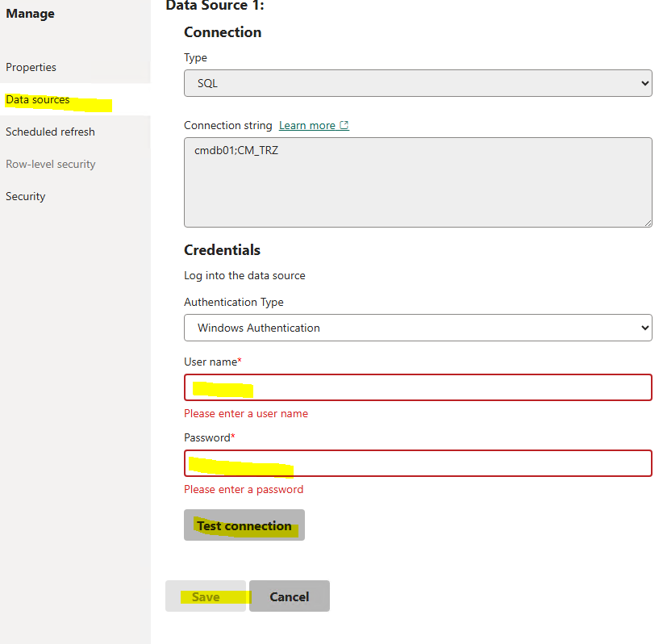Focus the User name input field
This screenshot has height=644, width=663.
point(418,387)
